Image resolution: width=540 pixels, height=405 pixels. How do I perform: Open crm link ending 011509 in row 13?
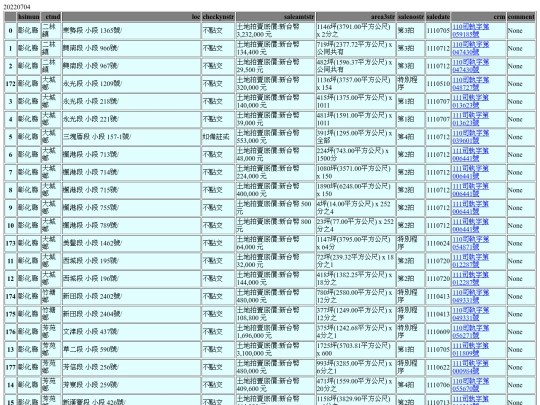click(470, 350)
